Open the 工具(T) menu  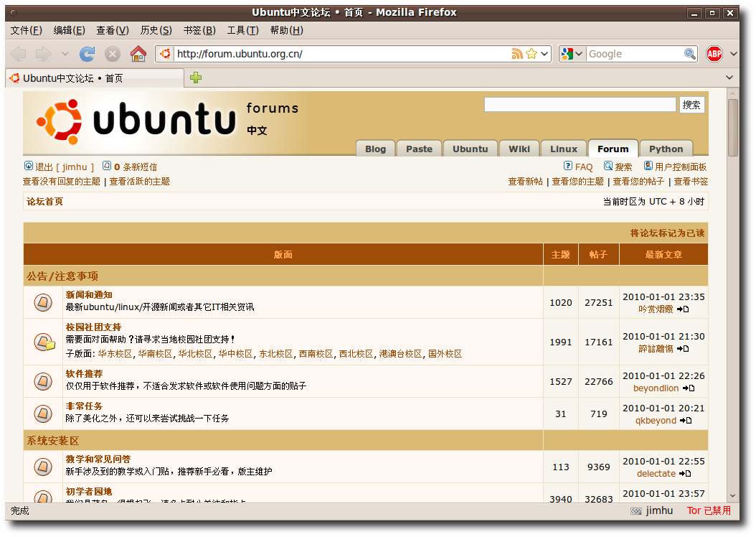(x=243, y=30)
